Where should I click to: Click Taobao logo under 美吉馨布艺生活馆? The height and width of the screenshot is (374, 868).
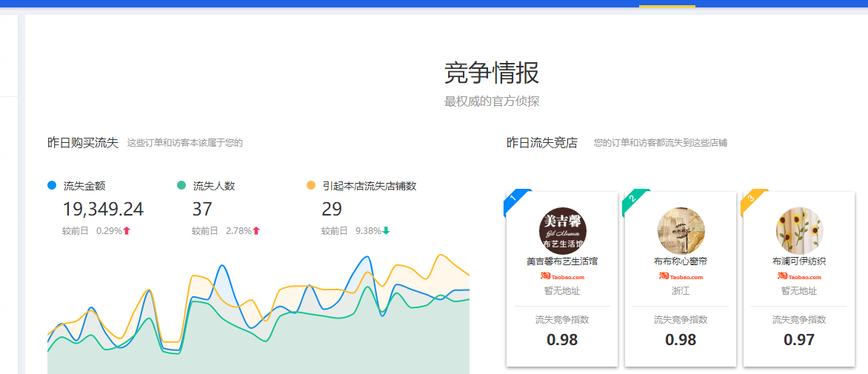(x=562, y=276)
